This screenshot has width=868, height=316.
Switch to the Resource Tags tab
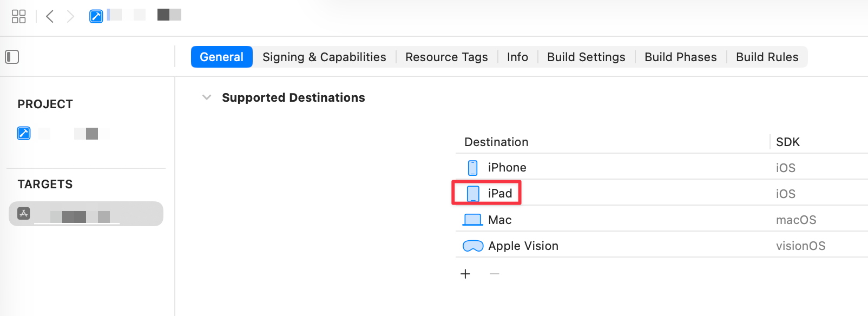pyautogui.click(x=446, y=56)
